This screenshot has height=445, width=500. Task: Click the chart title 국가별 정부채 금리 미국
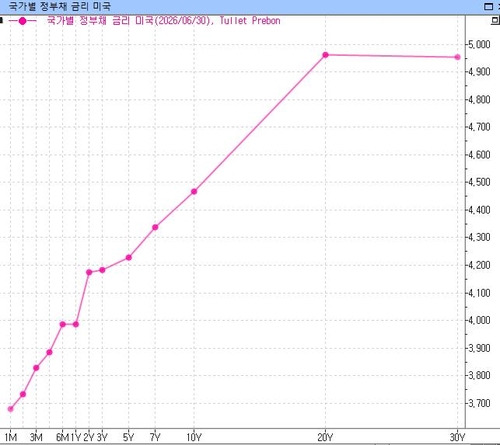pyautogui.click(x=59, y=6)
